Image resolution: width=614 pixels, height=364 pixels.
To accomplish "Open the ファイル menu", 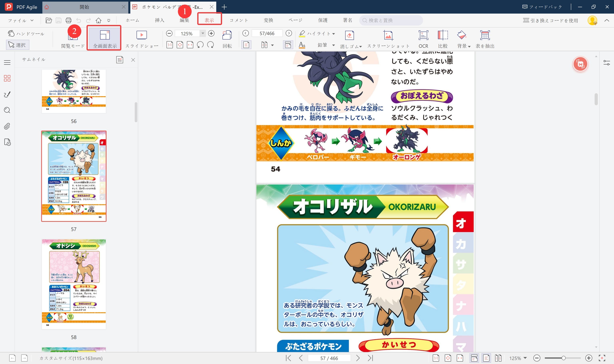I will tap(20, 20).
